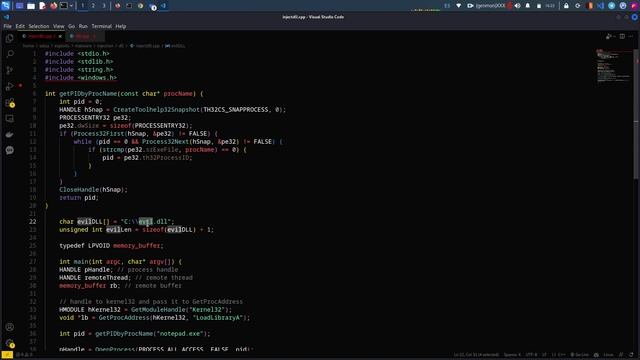Close the first editor tab
The height and width of the screenshot is (360, 640).
point(60,36)
